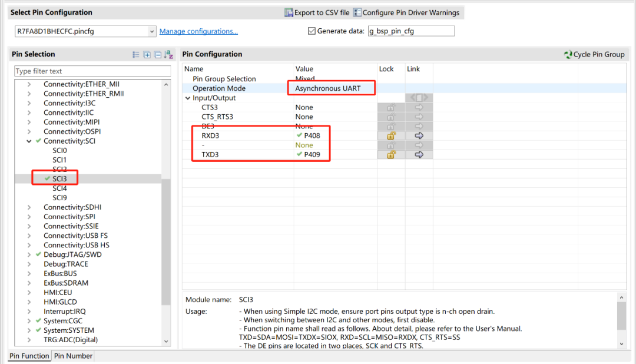The image size is (636, 364).
Task: Switch to the Pin Number tab
Action: pos(73,356)
